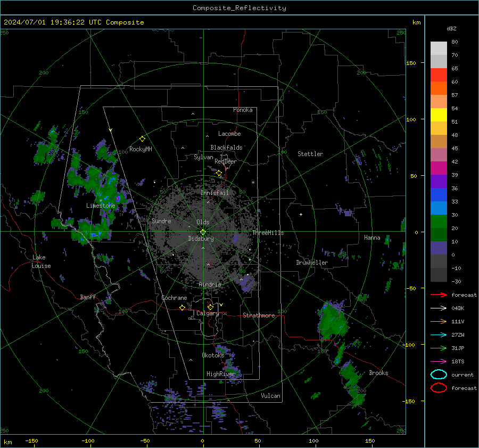Click the cyan 27ZW arrow icon
Image resolution: width=479 pixels, height=448 pixels.
click(x=439, y=335)
